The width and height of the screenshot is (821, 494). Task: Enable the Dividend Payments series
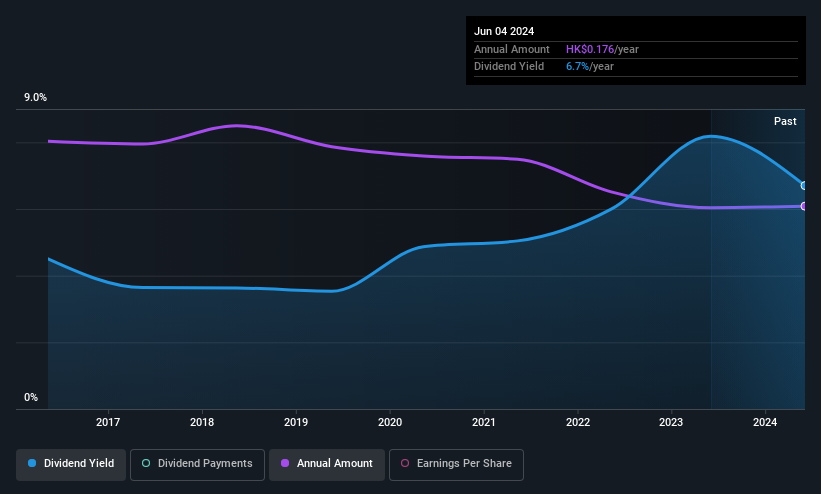(197, 464)
